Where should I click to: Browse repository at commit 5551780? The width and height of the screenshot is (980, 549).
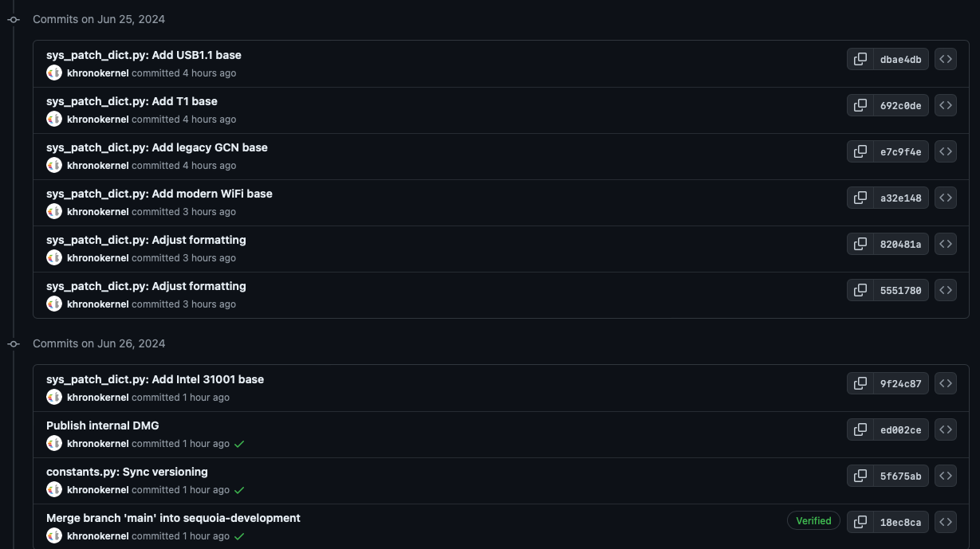pos(946,290)
